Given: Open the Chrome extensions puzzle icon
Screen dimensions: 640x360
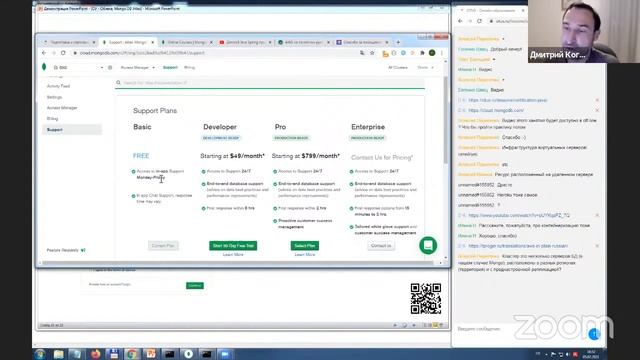Looking at the screenshot, I should click(422, 53).
